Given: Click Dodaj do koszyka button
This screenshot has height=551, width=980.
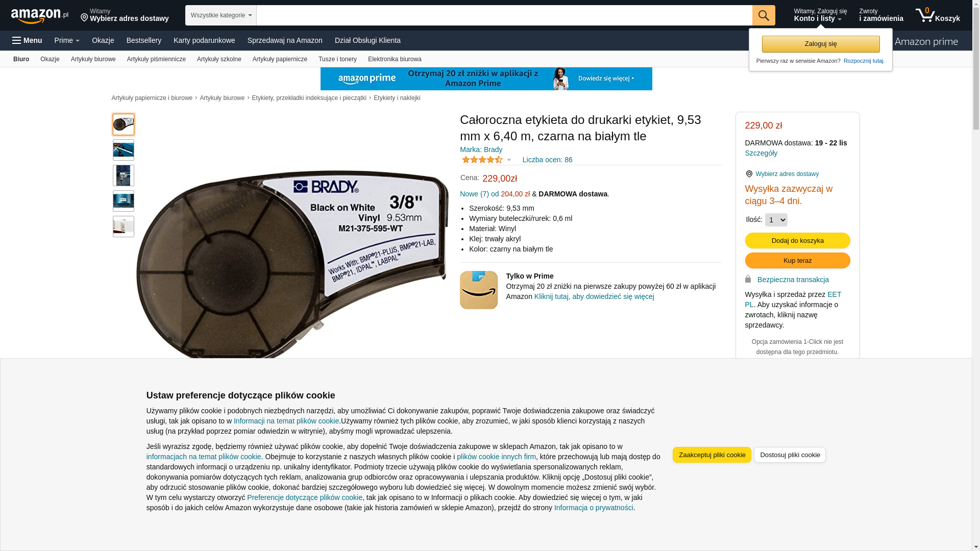Looking at the screenshot, I should click(797, 240).
